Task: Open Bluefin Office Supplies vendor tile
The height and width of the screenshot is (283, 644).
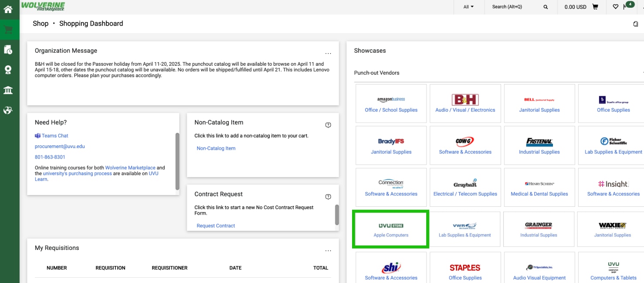Action: [611, 104]
